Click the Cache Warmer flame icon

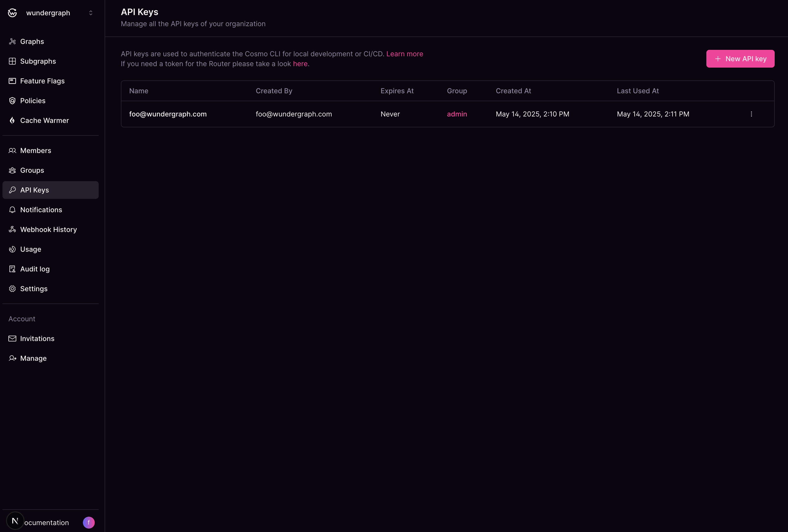pos(12,120)
